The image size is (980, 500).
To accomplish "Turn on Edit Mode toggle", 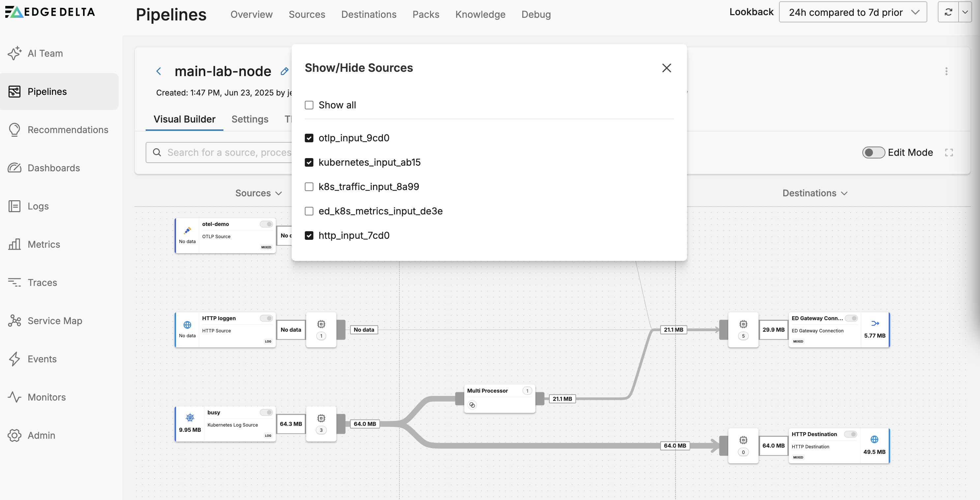I will coord(873,153).
